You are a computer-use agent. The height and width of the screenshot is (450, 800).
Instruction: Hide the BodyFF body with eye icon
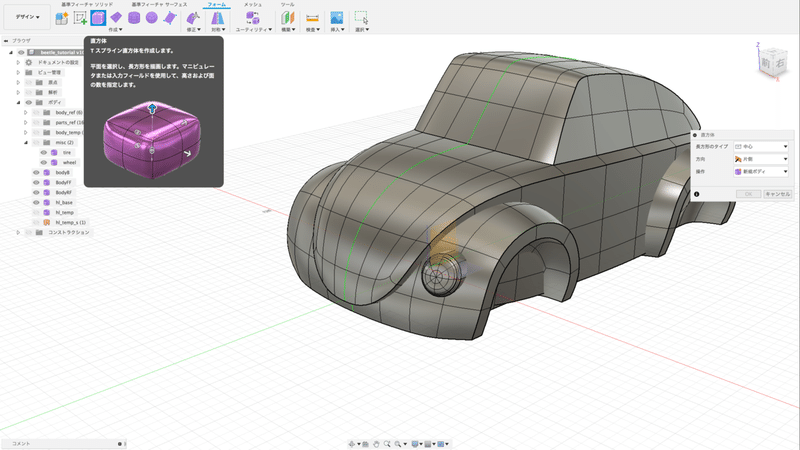point(35,182)
